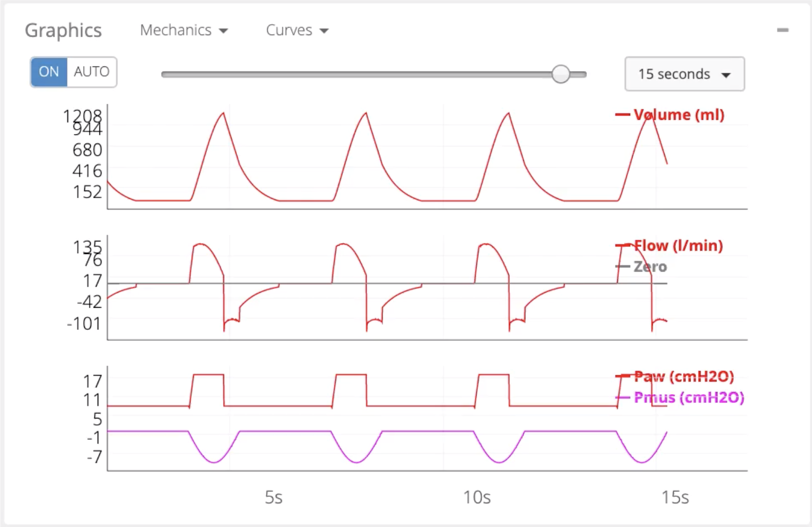812x527 pixels.
Task: Open the 15 seconds time window dropdown
Action: click(685, 74)
